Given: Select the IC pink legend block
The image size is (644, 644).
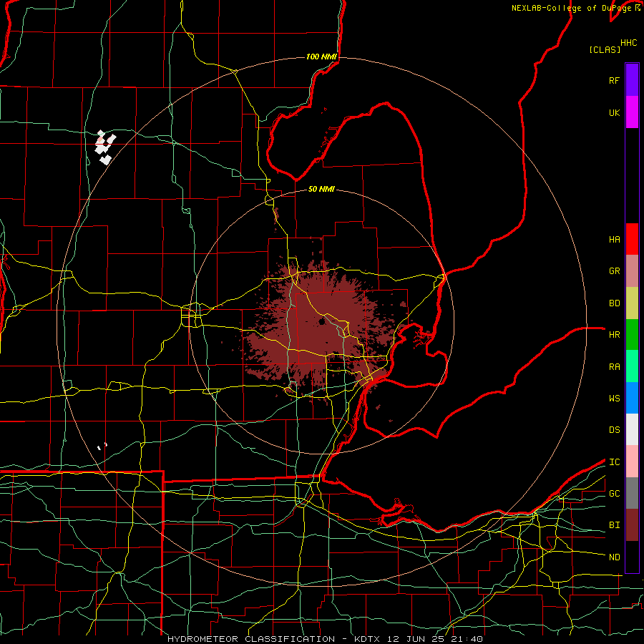Looking at the screenshot, I should click(632, 462).
